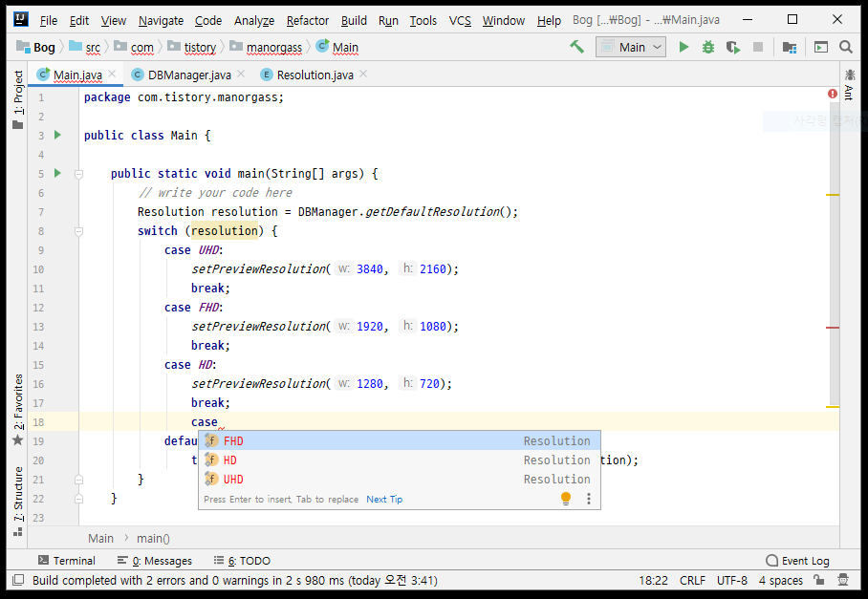Screen dimensions: 868x599
Task: Close the Main.java tab
Action: click(113, 74)
